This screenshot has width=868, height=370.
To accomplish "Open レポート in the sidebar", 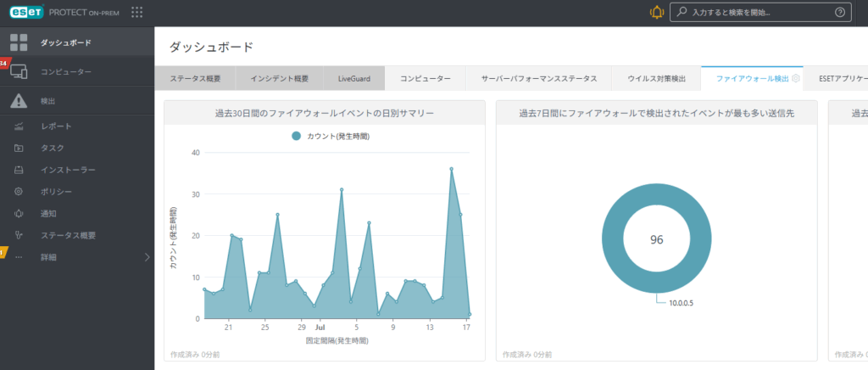I will [56, 126].
